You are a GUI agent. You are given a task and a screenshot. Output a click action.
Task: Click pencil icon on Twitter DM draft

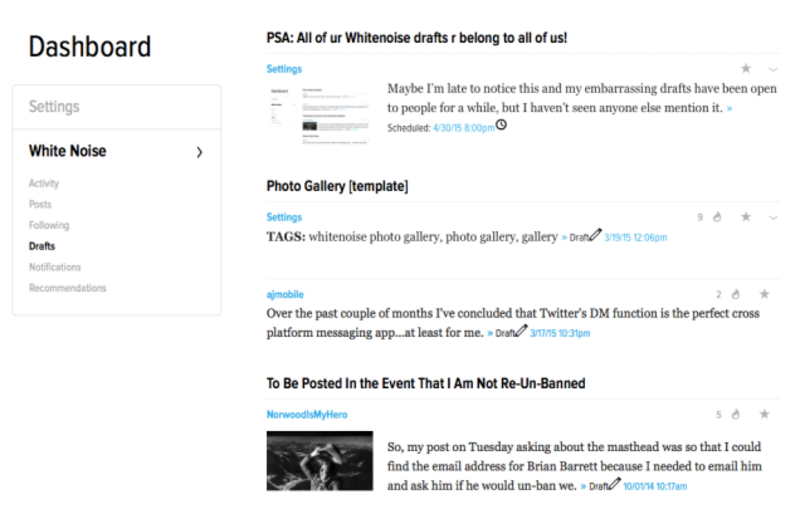pyautogui.click(x=521, y=331)
